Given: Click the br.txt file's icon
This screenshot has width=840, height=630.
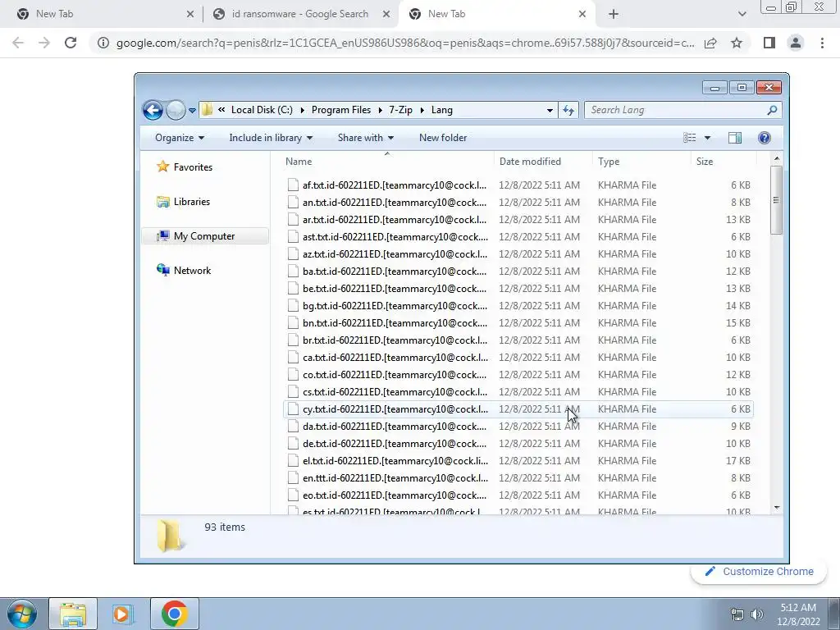Looking at the screenshot, I should click(x=293, y=340).
